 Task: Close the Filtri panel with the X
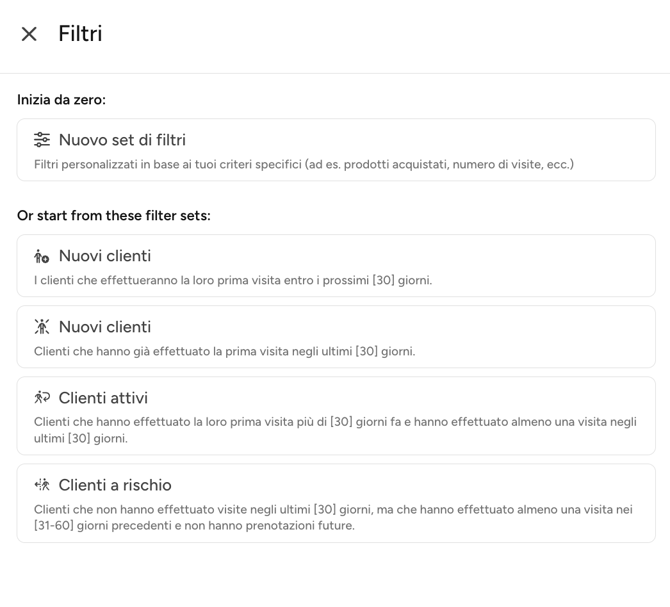[29, 34]
